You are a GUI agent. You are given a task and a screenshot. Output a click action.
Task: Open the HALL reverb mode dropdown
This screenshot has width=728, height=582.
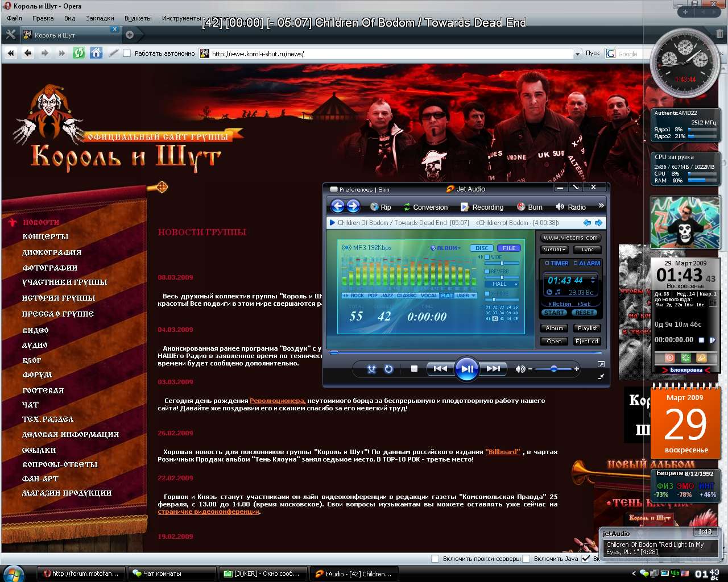(502, 284)
